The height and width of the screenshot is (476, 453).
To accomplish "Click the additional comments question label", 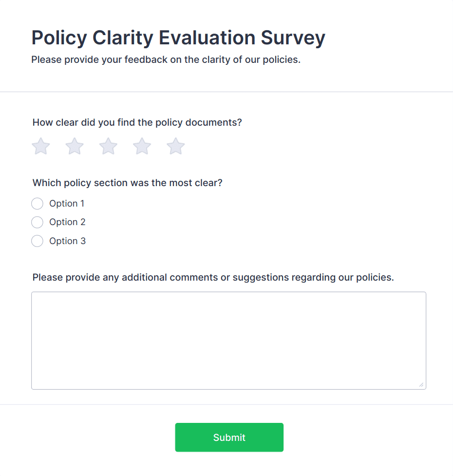I will [213, 278].
